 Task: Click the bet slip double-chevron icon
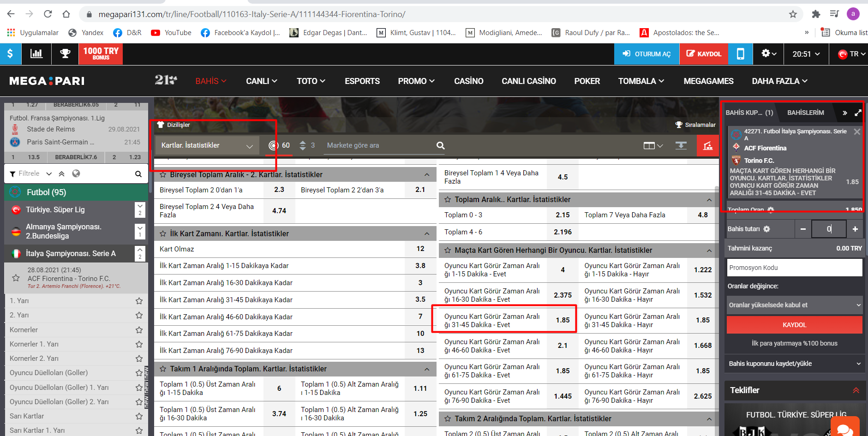pos(844,113)
